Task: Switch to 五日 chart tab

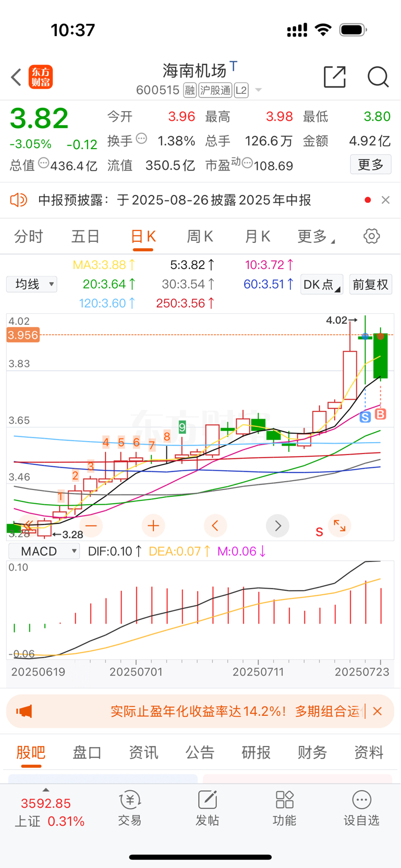Action: (x=86, y=237)
